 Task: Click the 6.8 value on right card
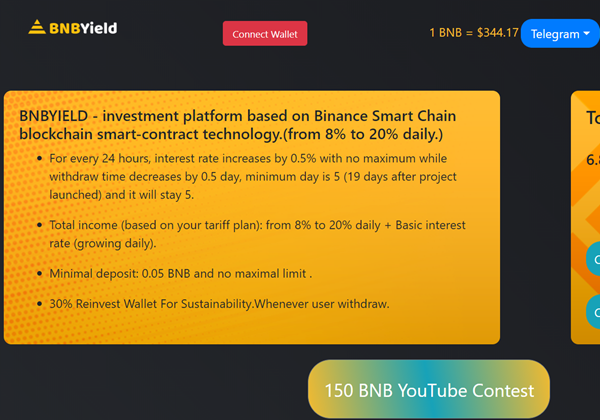coord(592,159)
